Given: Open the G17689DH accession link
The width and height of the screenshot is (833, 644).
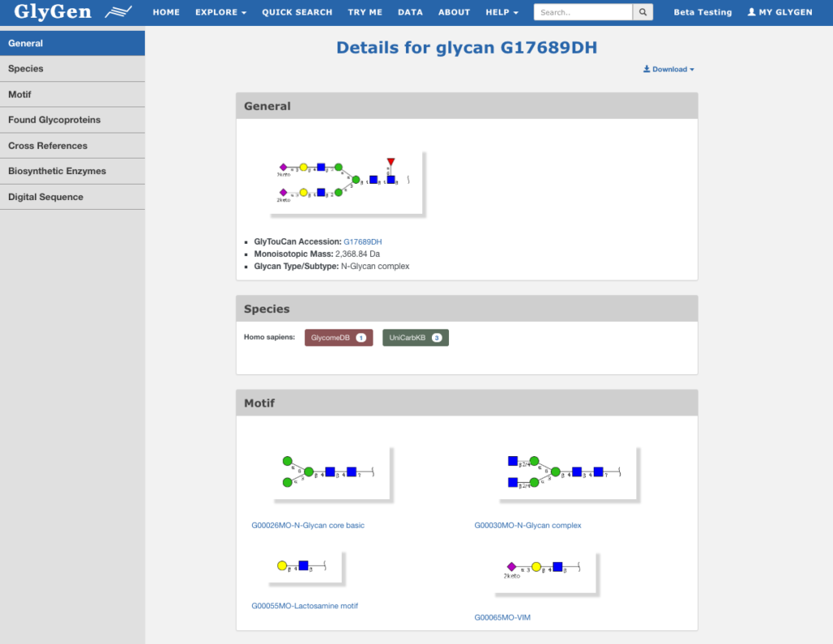Looking at the screenshot, I should pos(362,241).
